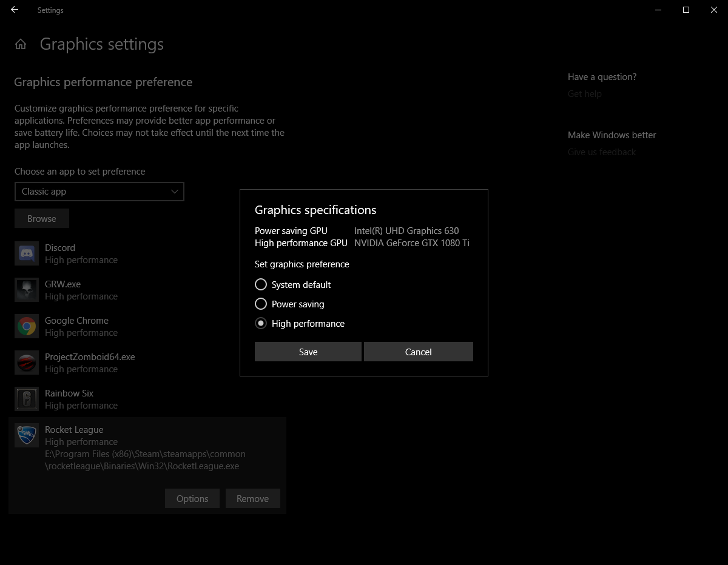Go back using the arrow icon
728x565 pixels.
pos(15,10)
